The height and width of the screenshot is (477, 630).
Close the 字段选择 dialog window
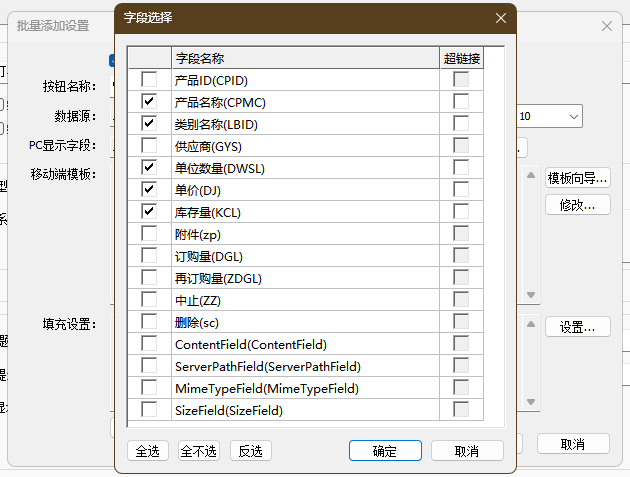point(501,18)
